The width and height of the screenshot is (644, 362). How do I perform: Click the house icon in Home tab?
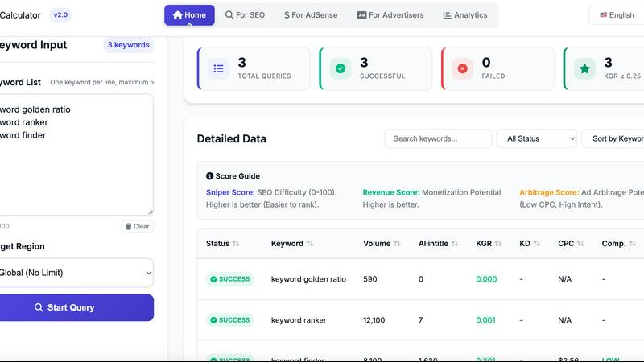(x=177, y=15)
